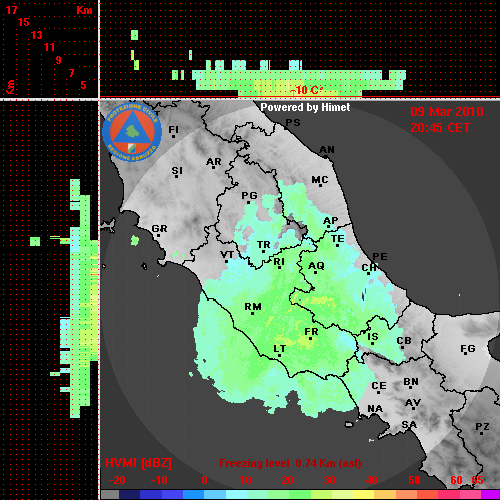Click the PE city label on map

click(x=380, y=257)
